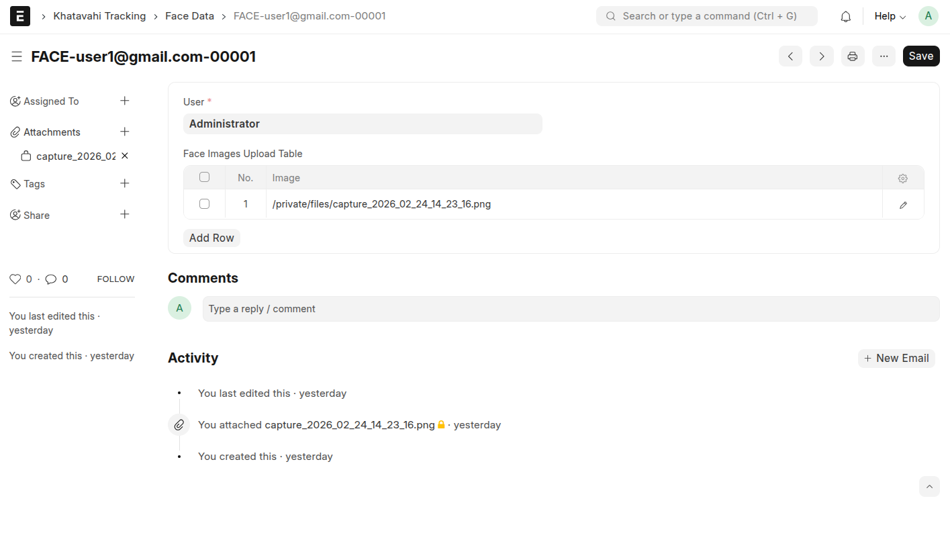950x560 pixels.
Task: Go to next document arrow
Action: (x=821, y=56)
